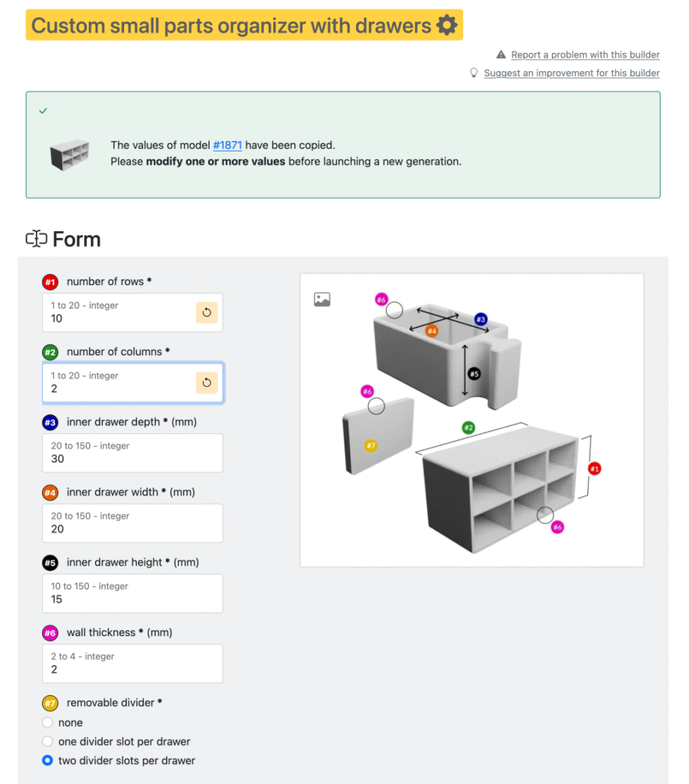Click the model thumbnail in the alert
Viewport: 689px width, 784px height.
click(x=70, y=153)
